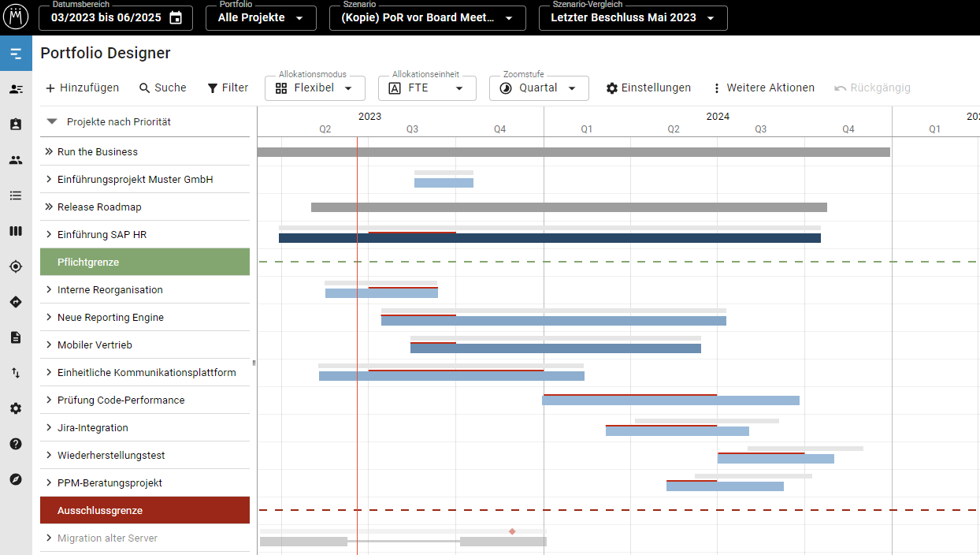Click the Portfolio Designer page title
Screen dimensions: 980x555
pyautogui.click(x=106, y=54)
